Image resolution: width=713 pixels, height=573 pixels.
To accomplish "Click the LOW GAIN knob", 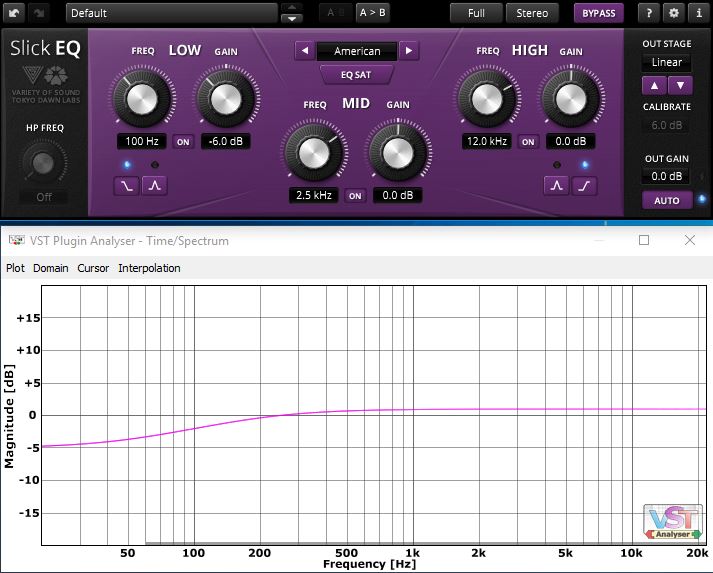I will click(x=226, y=98).
